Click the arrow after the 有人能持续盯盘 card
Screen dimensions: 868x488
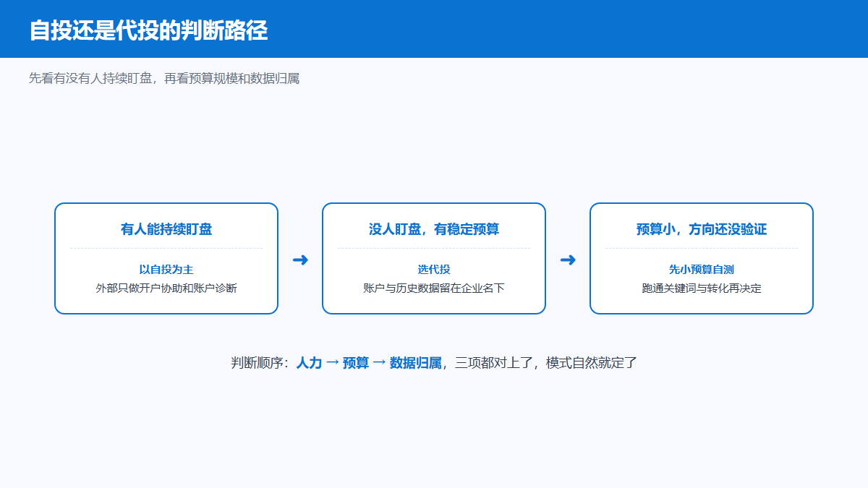(300, 260)
